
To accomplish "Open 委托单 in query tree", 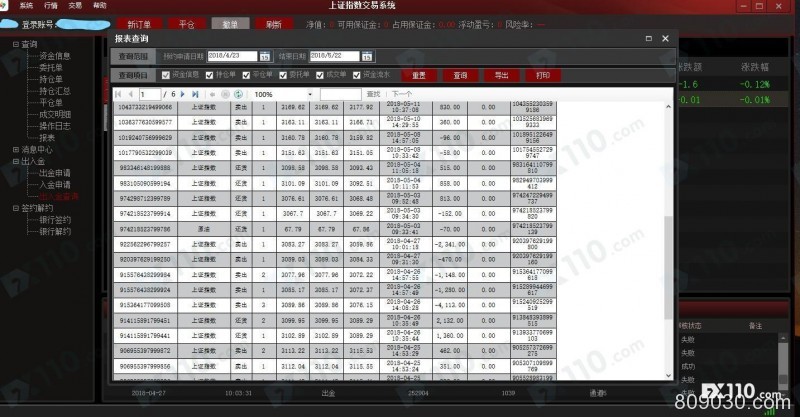I will [x=51, y=68].
